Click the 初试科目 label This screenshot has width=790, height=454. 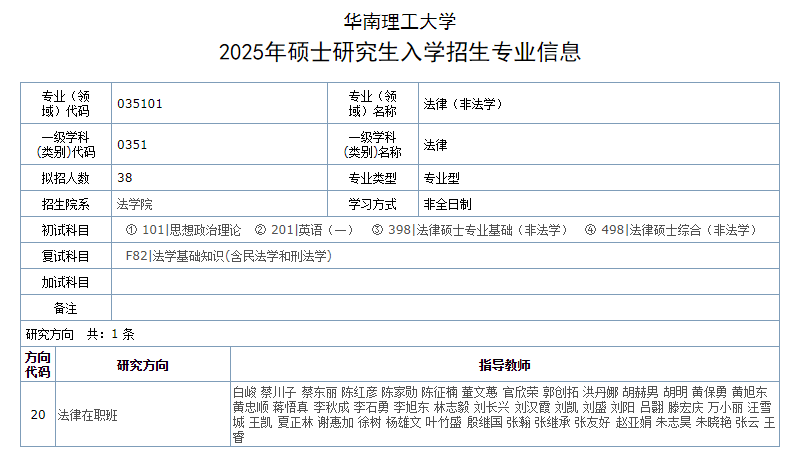click(65, 230)
